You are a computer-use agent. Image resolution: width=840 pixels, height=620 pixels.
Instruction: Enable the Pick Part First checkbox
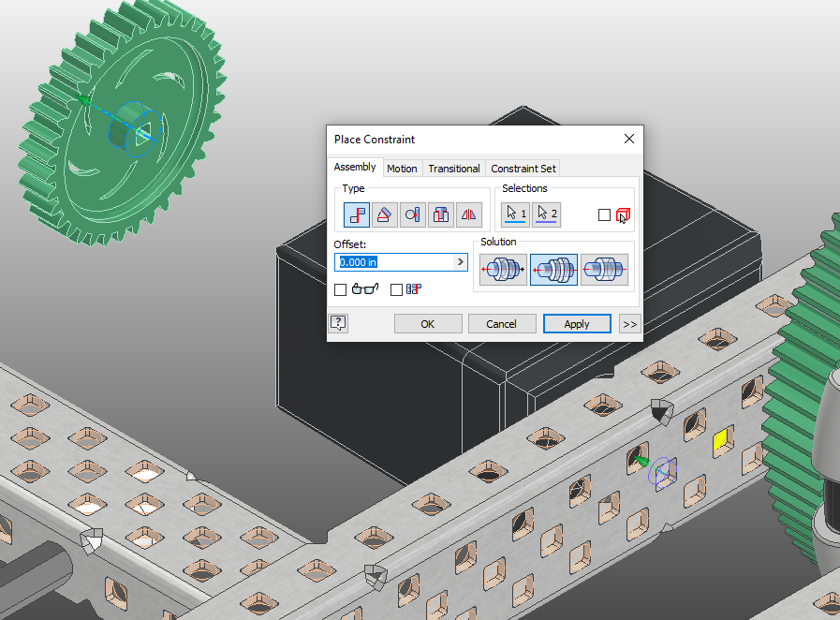[x=604, y=214]
